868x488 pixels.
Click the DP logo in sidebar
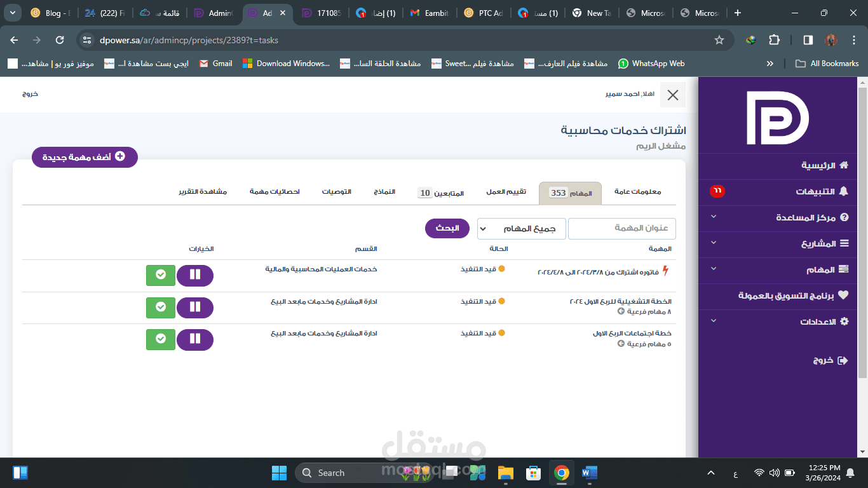(x=777, y=118)
